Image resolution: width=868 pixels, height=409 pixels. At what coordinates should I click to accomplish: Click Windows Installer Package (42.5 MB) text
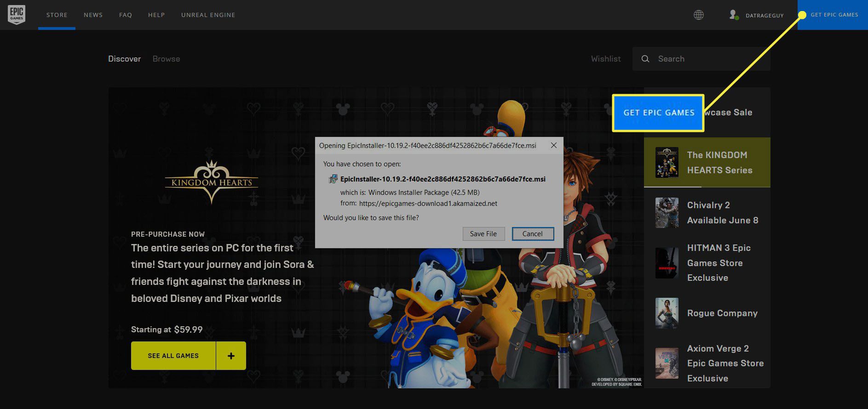click(x=424, y=193)
